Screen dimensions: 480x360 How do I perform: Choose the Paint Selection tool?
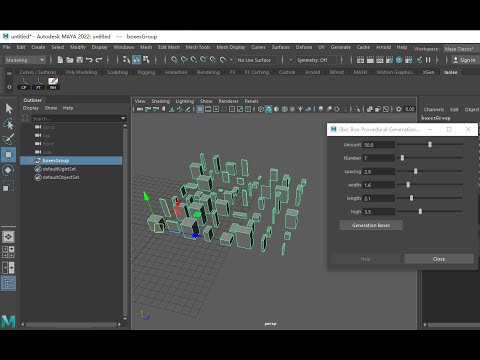coord(9,139)
